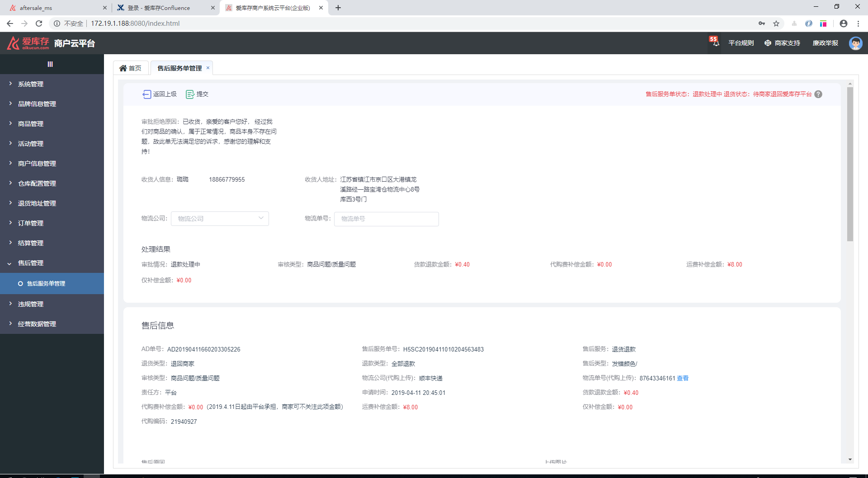This screenshot has width=868, height=478.
Task: Click 售后服务单号 value H5SC20190411010204563483
Action: [x=443, y=349]
